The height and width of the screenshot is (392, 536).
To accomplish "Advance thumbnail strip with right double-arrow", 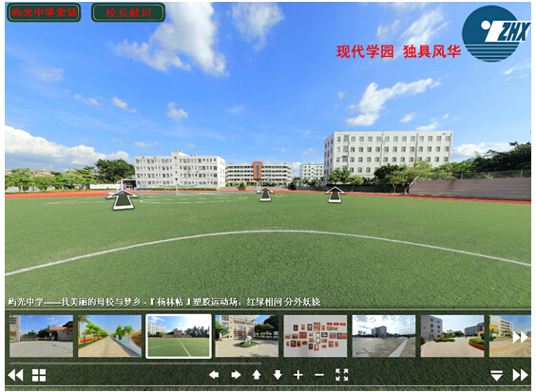I will [520, 337].
